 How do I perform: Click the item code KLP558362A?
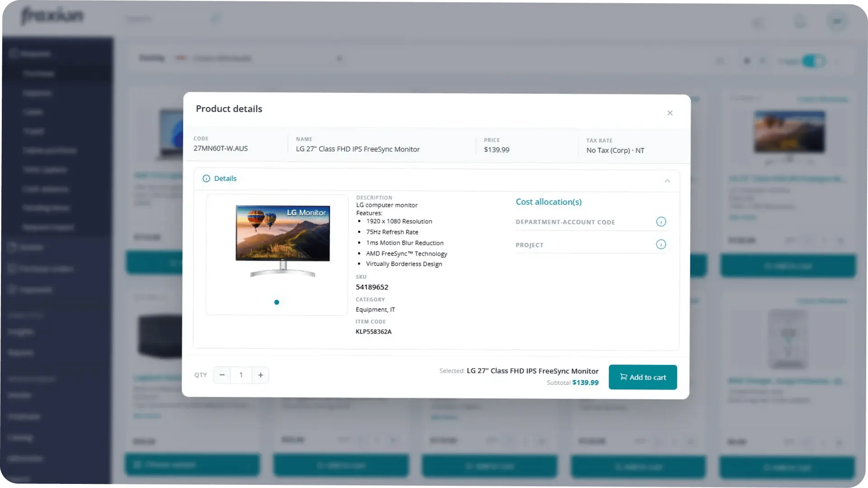[x=373, y=332]
